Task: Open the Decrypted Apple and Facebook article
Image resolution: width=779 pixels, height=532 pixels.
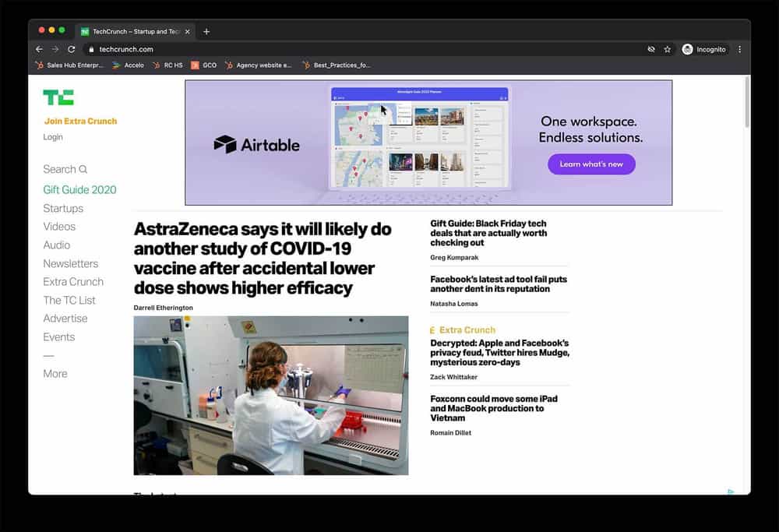Action: [x=500, y=353]
